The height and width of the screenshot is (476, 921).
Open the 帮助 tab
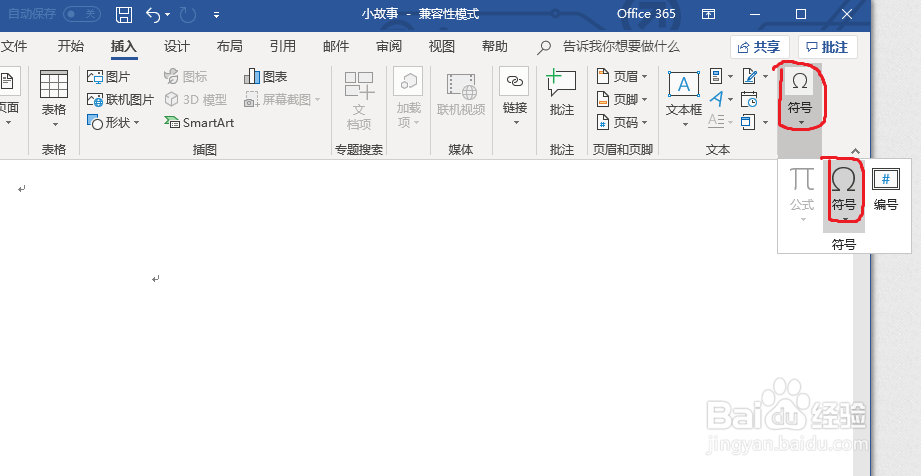[495, 46]
